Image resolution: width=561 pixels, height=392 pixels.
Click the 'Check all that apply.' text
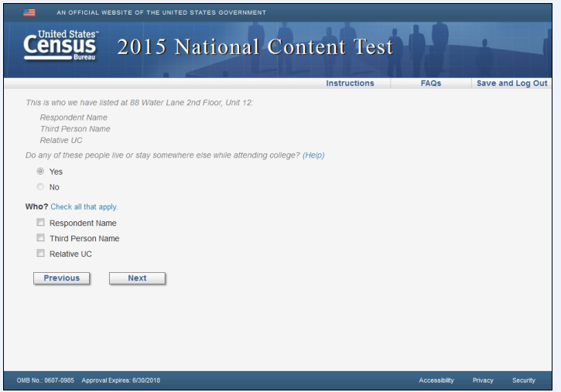tap(84, 207)
